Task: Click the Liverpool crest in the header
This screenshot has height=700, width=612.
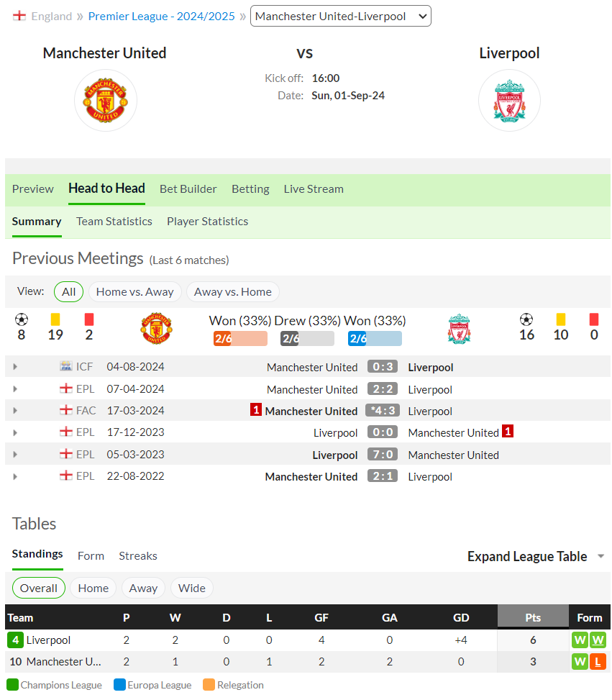Action: tap(509, 101)
